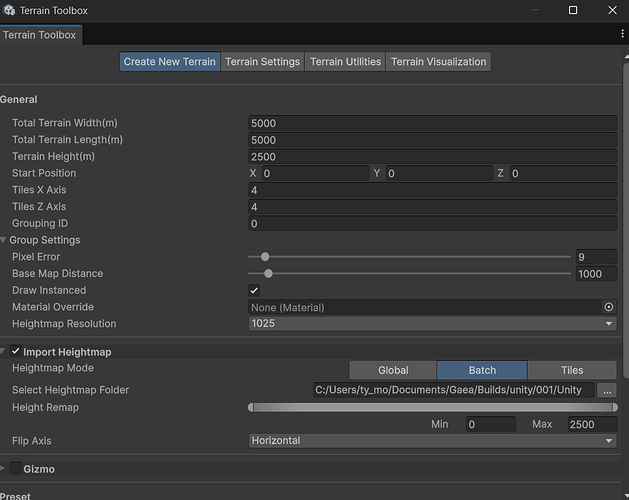Open the Flip Axis dropdown
The width and height of the screenshot is (629, 500).
point(432,441)
